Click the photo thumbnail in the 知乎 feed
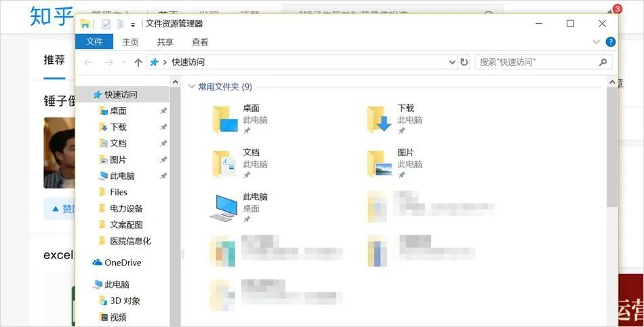644x327 pixels. tap(60, 153)
